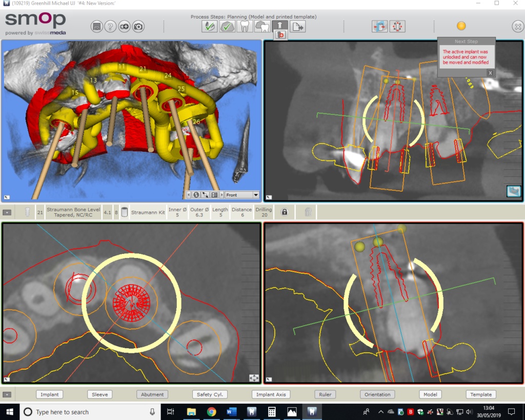Click the cylinder rotate arrows toolbar icon
Screen dimensions: 525x420
tap(380, 26)
